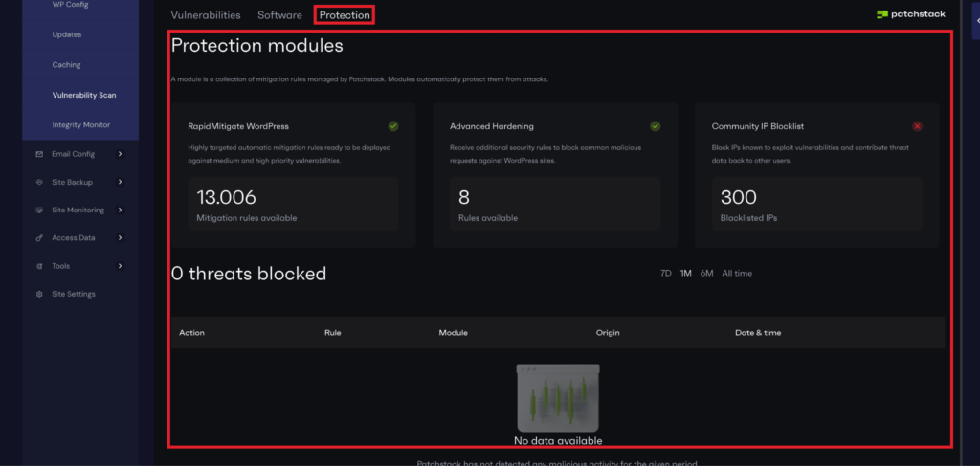Click the 0 threats blocked heading
This screenshot has height=466, width=980.
click(249, 274)
